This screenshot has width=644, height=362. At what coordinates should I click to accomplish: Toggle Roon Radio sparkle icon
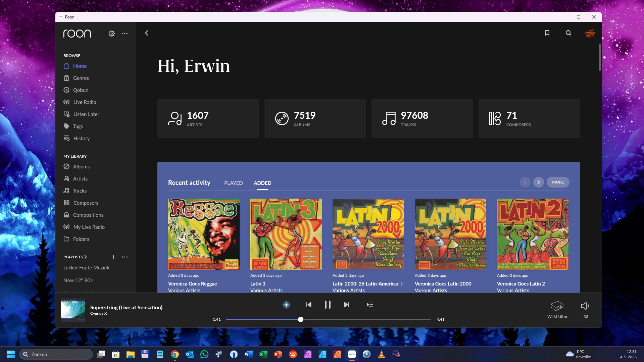[x=286, y=305]
